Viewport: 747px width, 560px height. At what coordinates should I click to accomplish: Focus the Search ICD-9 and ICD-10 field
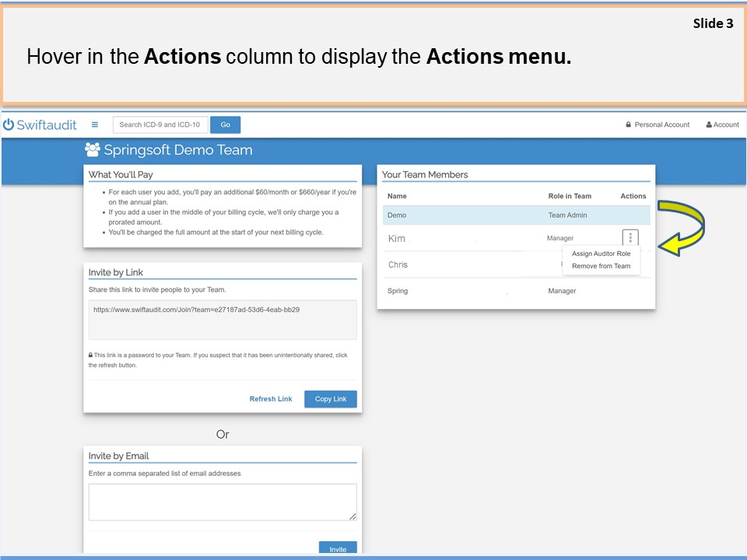[x=160, y=124]
